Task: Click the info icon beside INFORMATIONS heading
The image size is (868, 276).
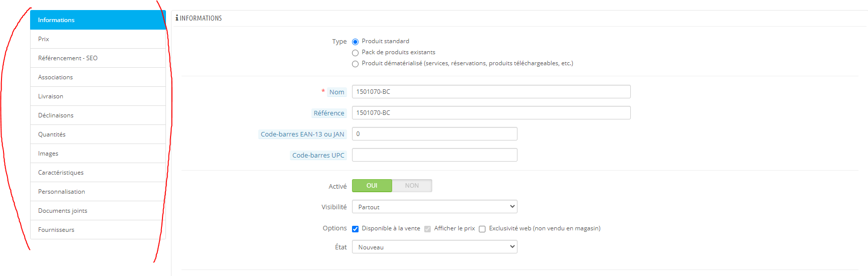Action: tap(177, 18)
